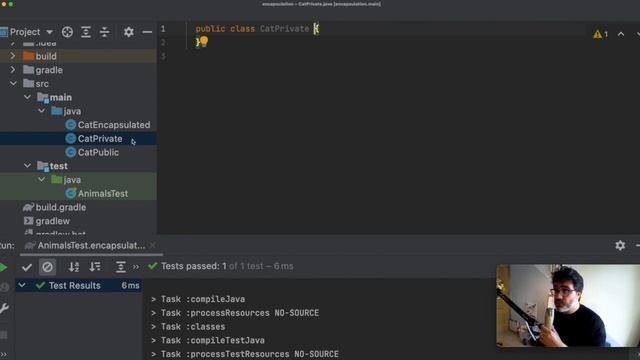The width and height of the screenshot is (640, 360).
Task: Show more run toolbar actions chevrons
Action: tap(136, 267)
